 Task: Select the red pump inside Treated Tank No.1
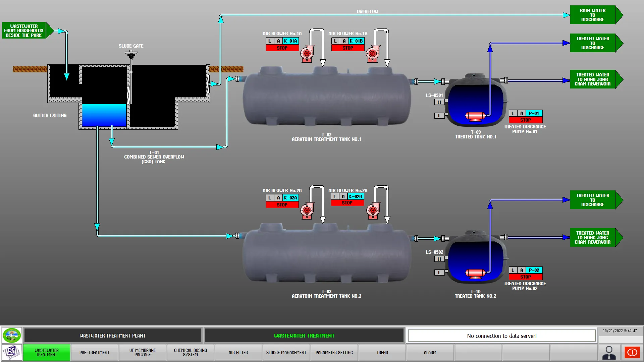(475, 116)
